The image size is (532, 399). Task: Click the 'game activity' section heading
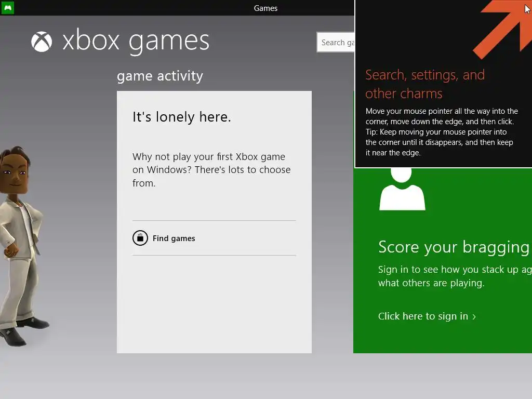tap(160, 76)
